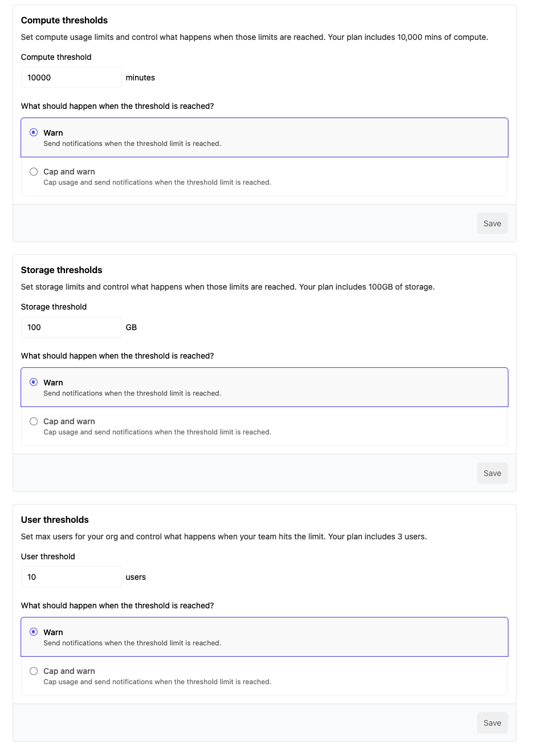This screenshot has height=756, width=537.
Task: Choose Cap and warn for storage
Action: pyautogui.click(x=34, y=421)
